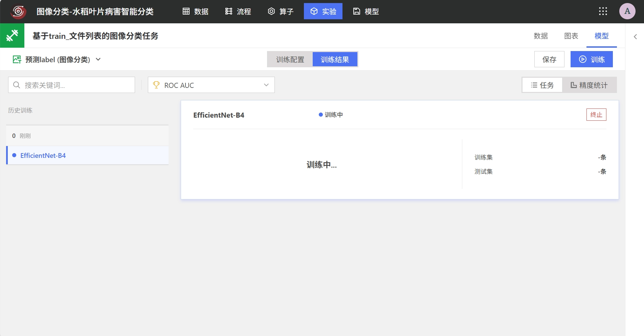Switch to 训练结果 segment
This screenshot has width=644, height=336.
pos(335,59)
